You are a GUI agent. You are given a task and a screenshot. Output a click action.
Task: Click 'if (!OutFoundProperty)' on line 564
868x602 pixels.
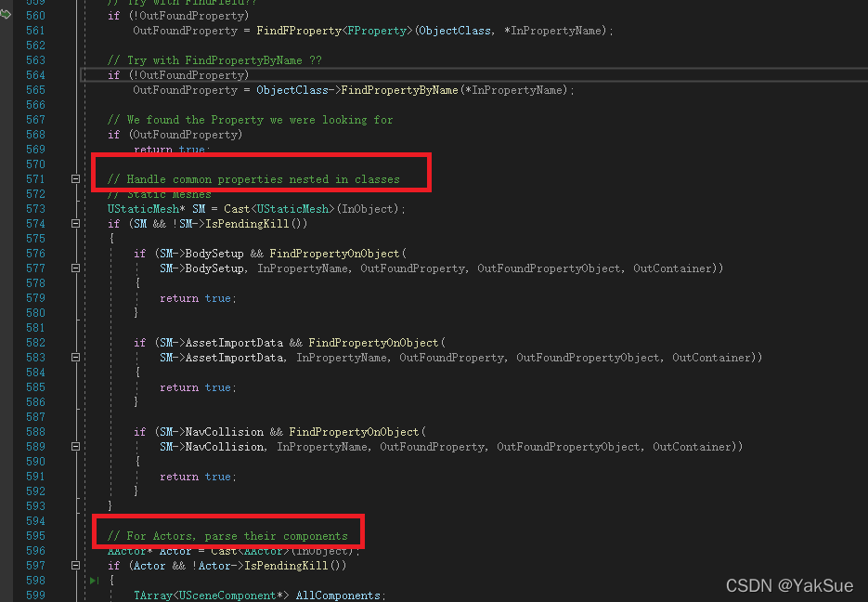tap(178, 74)
